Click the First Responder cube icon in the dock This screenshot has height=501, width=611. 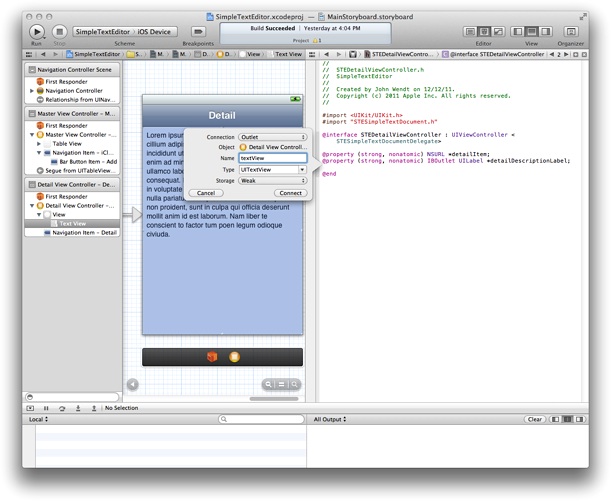point(212,357)
